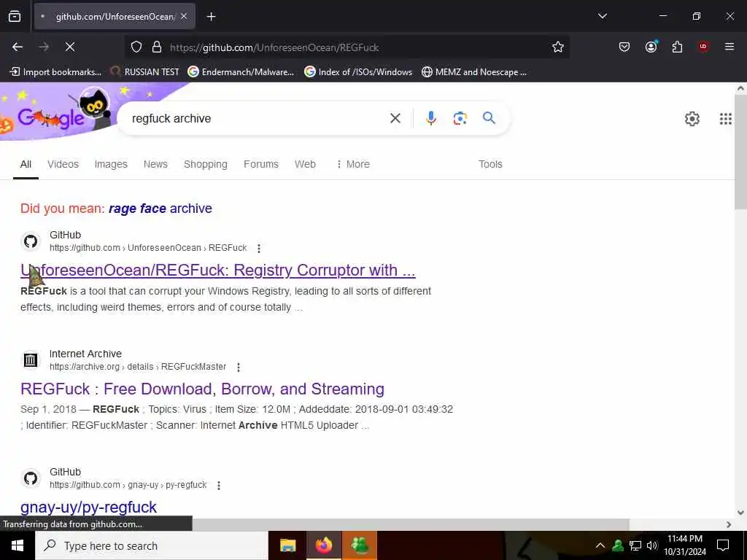Go back one page in Firefox
The image size is (747, 560).
pos(18,47)
